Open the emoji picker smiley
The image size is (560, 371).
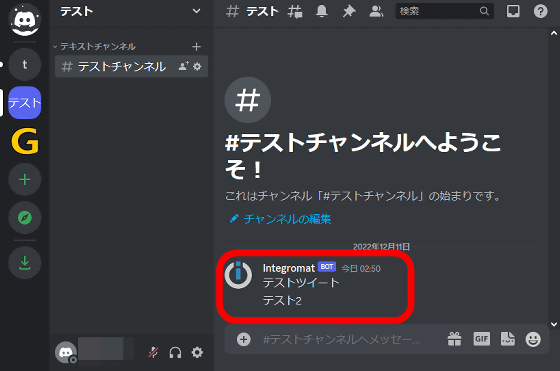tap(533, 339)
